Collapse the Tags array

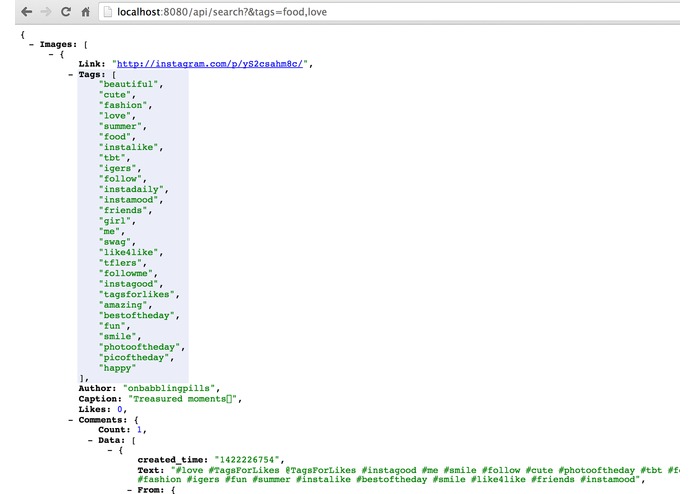(x=70, y=74)
